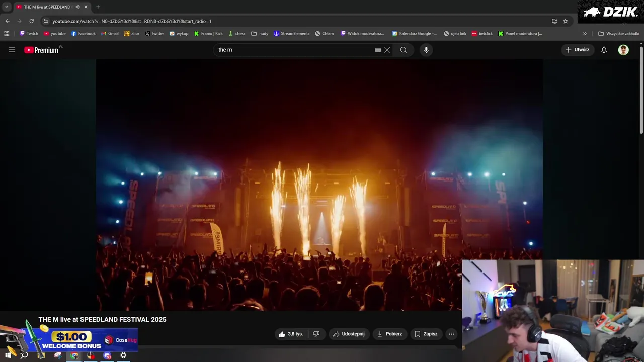Go forward with the browser arrow
Image resolution: width=644 pixels, height=362 pixels.
[19, 21]
